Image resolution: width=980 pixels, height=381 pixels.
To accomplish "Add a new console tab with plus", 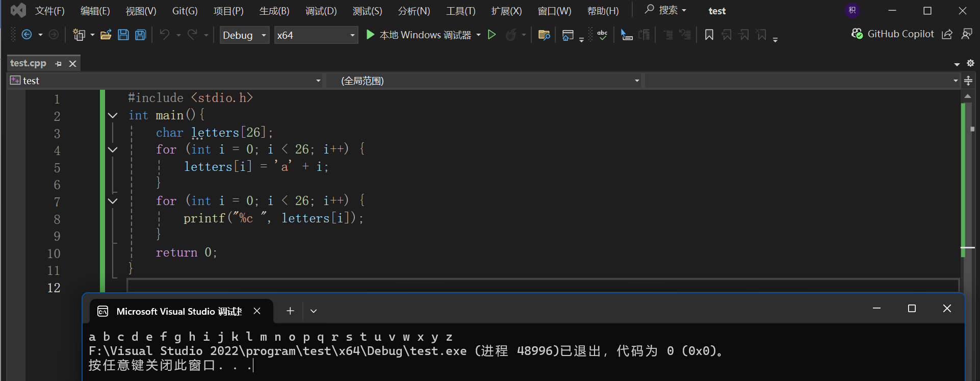I will 290,311.
